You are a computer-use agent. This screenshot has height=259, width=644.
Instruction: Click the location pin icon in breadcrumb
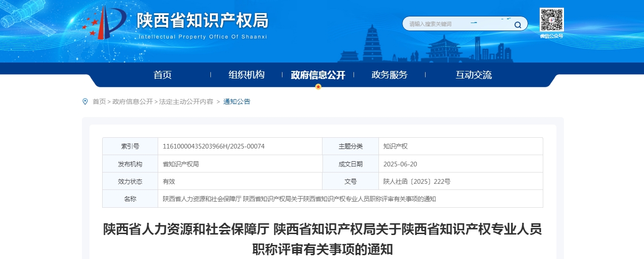(85, 102)
